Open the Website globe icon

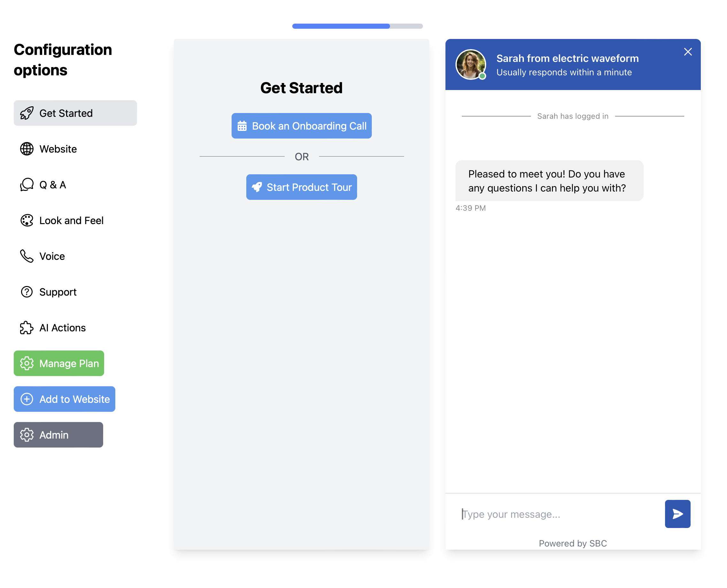click(x=27, y=149)
